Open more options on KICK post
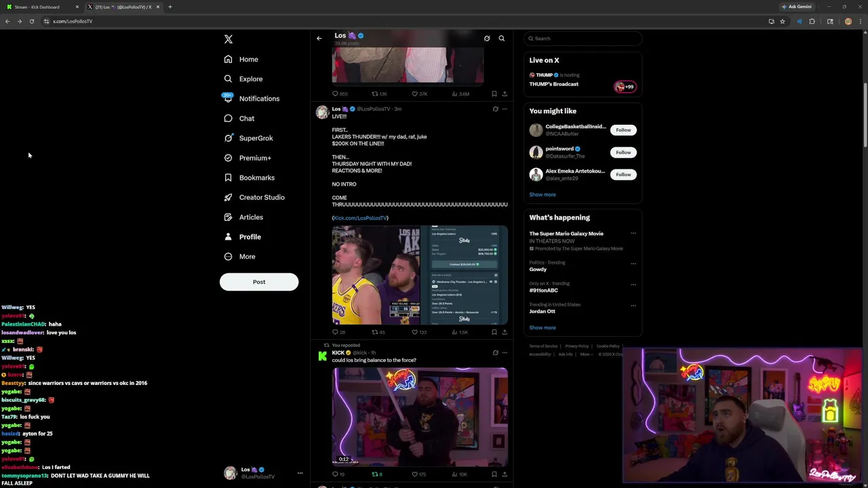The width and height of the screenshot is (868, 488). tap(505, 353)
